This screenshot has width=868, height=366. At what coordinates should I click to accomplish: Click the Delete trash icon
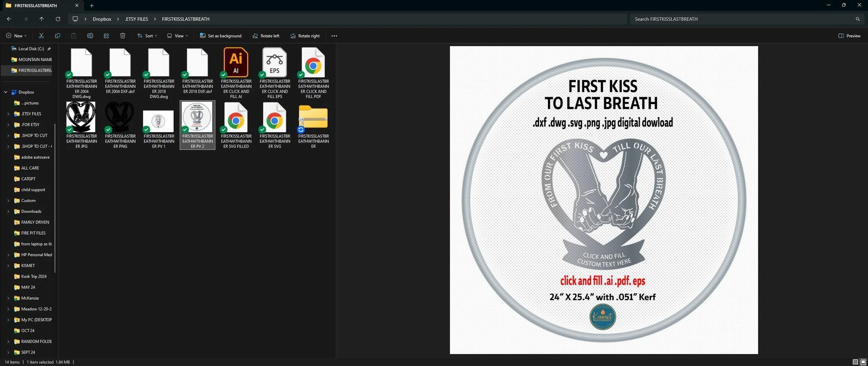[123, 36]
